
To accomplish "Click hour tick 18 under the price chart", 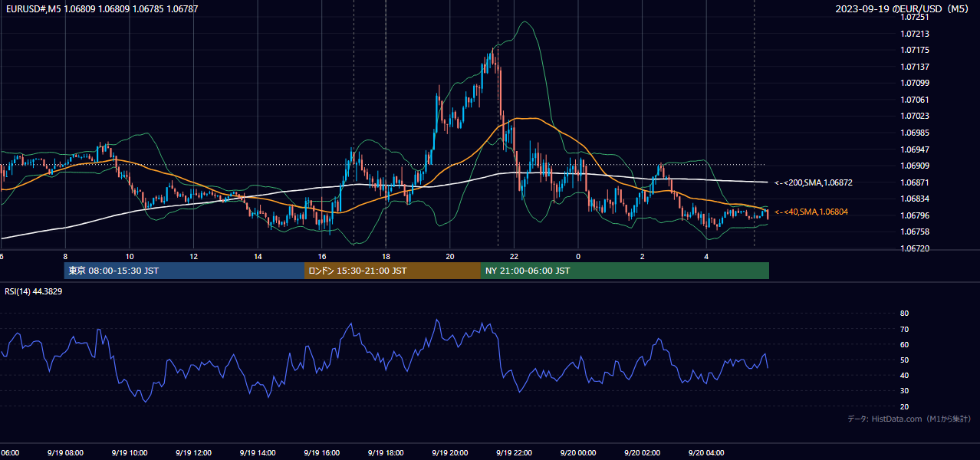I will (386, 256).
